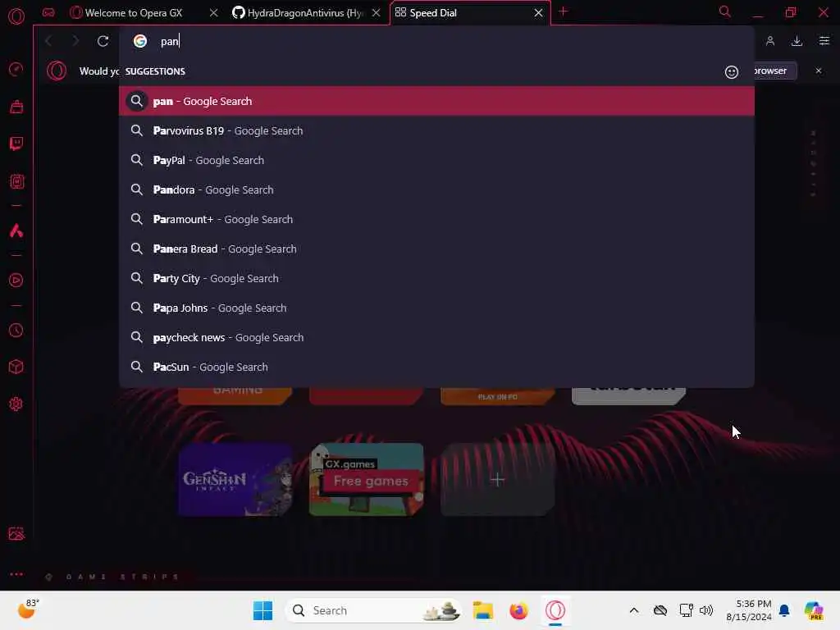The height and width of the screenshot is (630, 840).
Task: Add a new speed dial site
Action: point(498,479)
